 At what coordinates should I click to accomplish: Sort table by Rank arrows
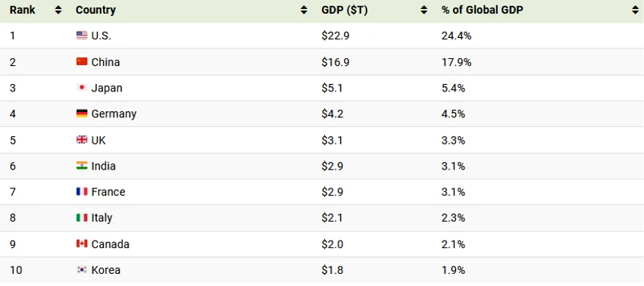(58, 11)
